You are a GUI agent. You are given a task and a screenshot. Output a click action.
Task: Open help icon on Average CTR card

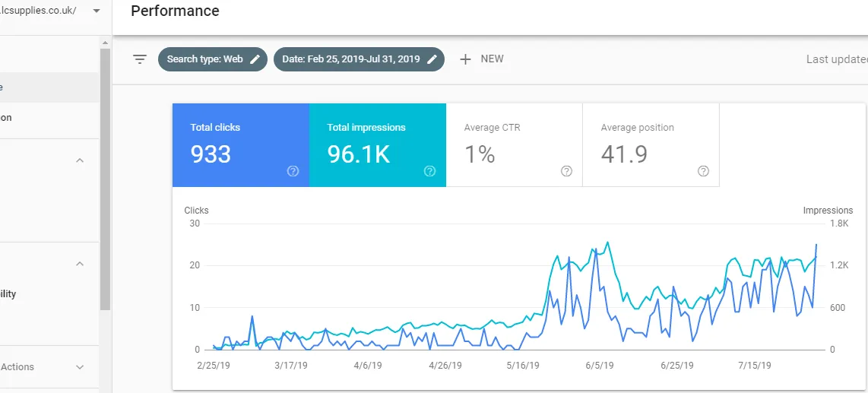566,171
